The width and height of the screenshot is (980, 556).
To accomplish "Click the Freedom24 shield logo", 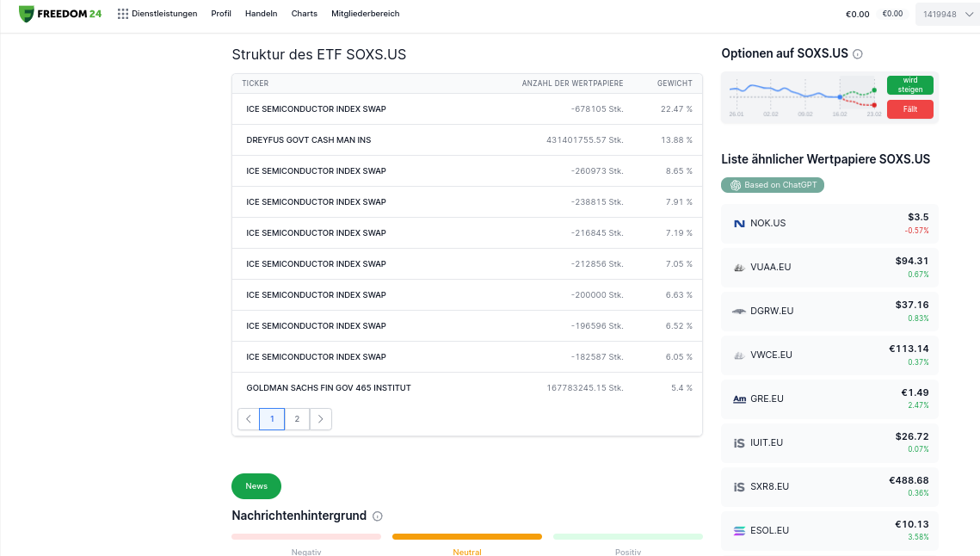I will pos(27,14).
